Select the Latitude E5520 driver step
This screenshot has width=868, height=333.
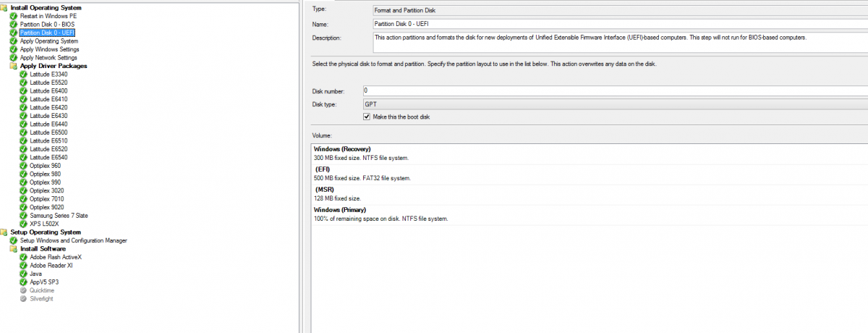tap(48, 83)
